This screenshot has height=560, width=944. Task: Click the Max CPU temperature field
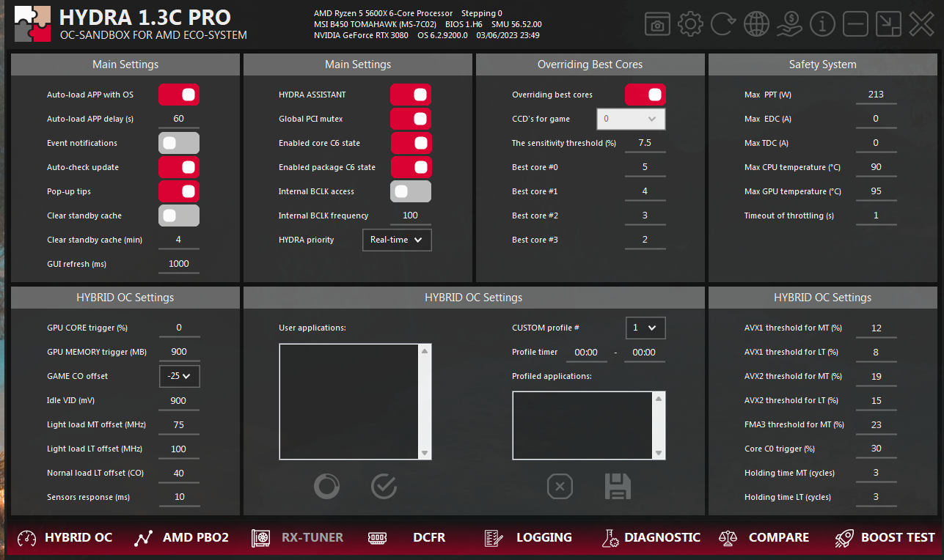pyautogui.click(x=876, y=167)
